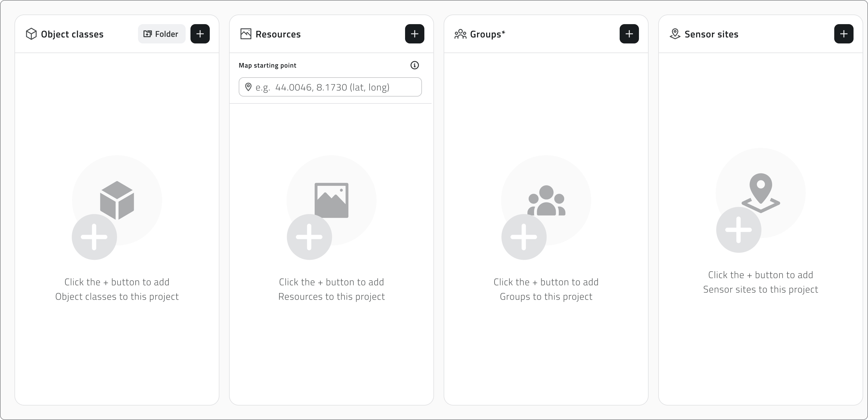
Task: Add a new object class with plus button
Action: pyautogui.click(x=200, y=34)
